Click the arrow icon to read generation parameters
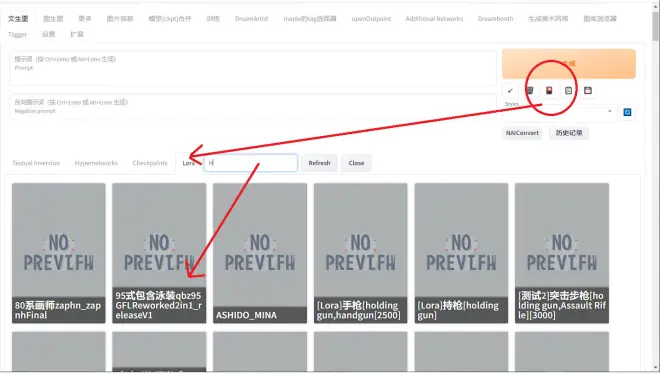Screen dimensions: 660x374 click(x=510, y=90)
